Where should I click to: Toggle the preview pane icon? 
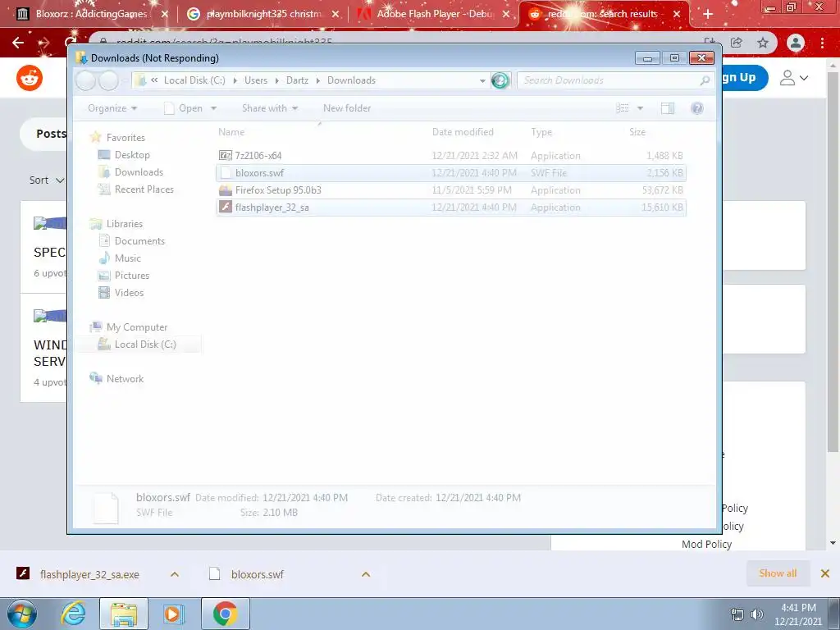coord(668,108)
